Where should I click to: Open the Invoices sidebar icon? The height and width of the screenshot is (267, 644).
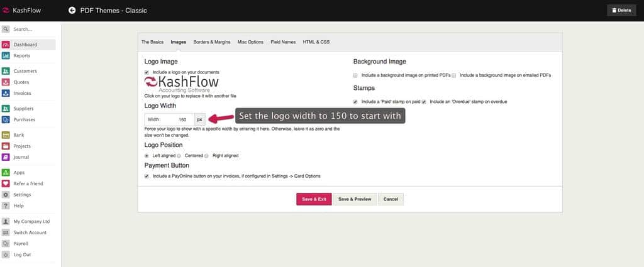[6, 93]
